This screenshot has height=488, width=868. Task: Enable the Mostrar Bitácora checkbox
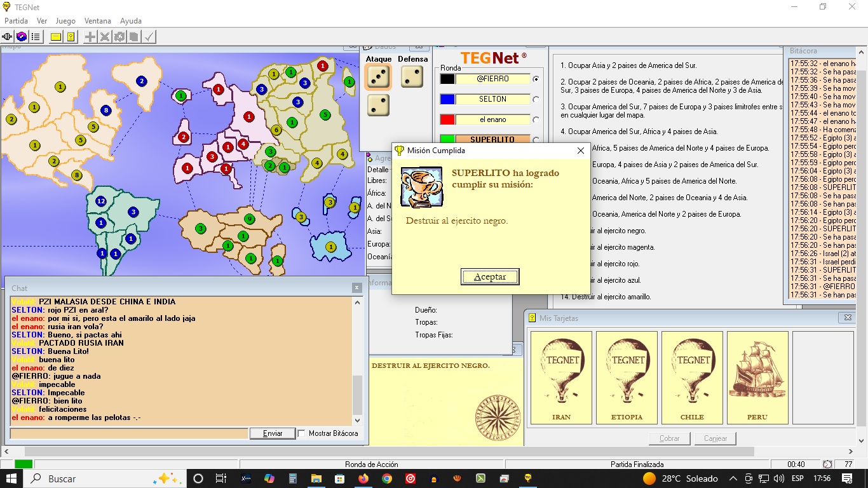point(302,433)
